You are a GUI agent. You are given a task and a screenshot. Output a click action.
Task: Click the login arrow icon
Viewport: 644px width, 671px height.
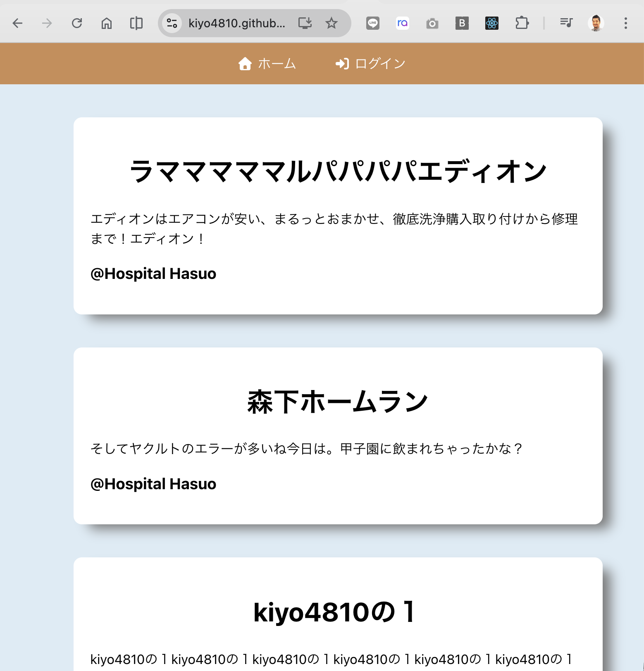[342, 64]
